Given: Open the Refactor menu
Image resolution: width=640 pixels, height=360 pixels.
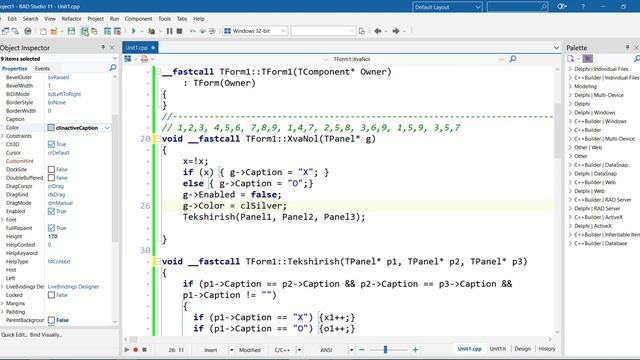Looking at the screenshot, I should pyautogui.click(x=71, y=19).
